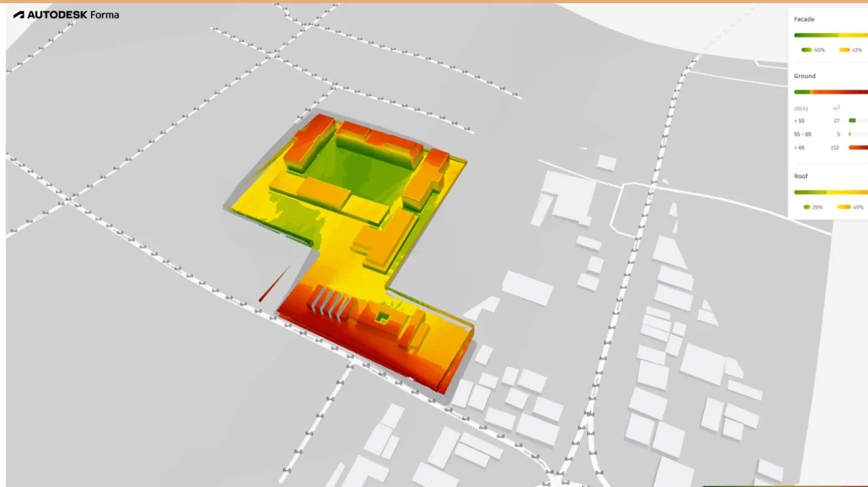Click the Ground noise gradient bar
The height and width of the screenshot is (487, 868).
831,92
